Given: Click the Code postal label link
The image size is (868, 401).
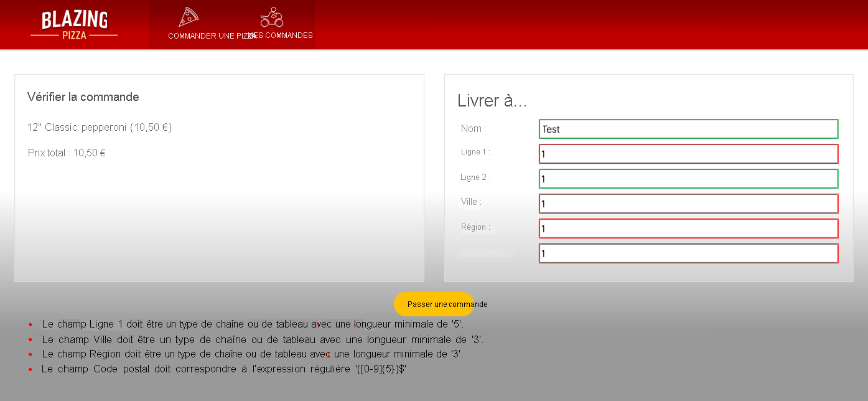Looking at the screenshot, I should pyautogui.click(x=487, y=252).
